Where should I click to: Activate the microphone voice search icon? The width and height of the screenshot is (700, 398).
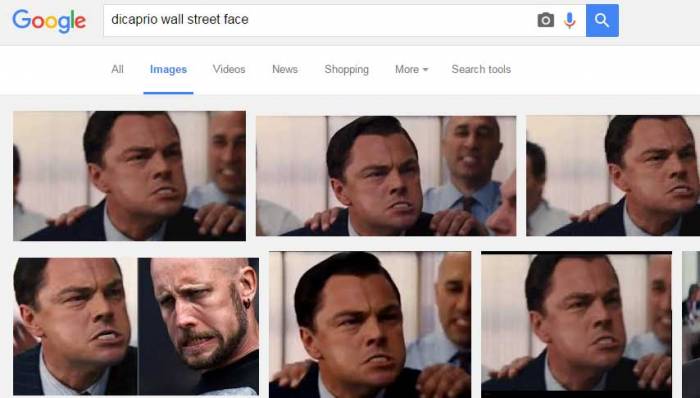click(x=570, y=21)
